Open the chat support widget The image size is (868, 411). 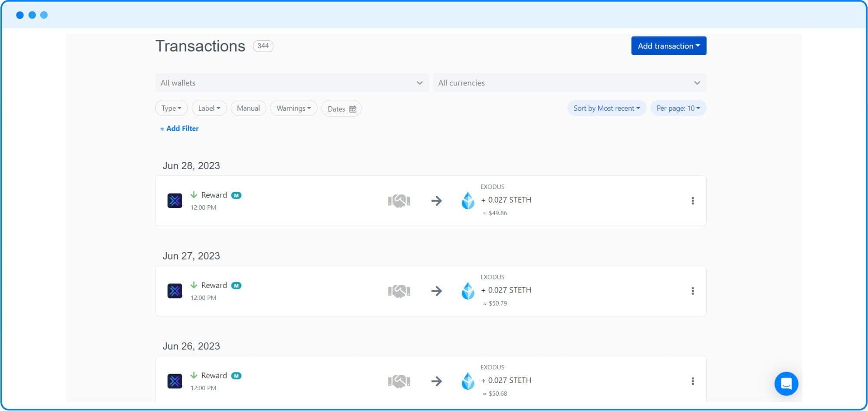pyautogui.click(x=786, y=384)
